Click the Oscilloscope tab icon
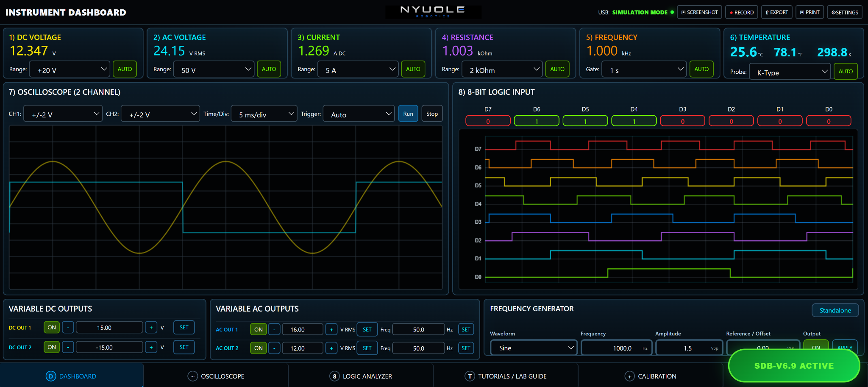The width and height of the screenshot is (868, 387). pyautogui.click(x=192, y=376)
